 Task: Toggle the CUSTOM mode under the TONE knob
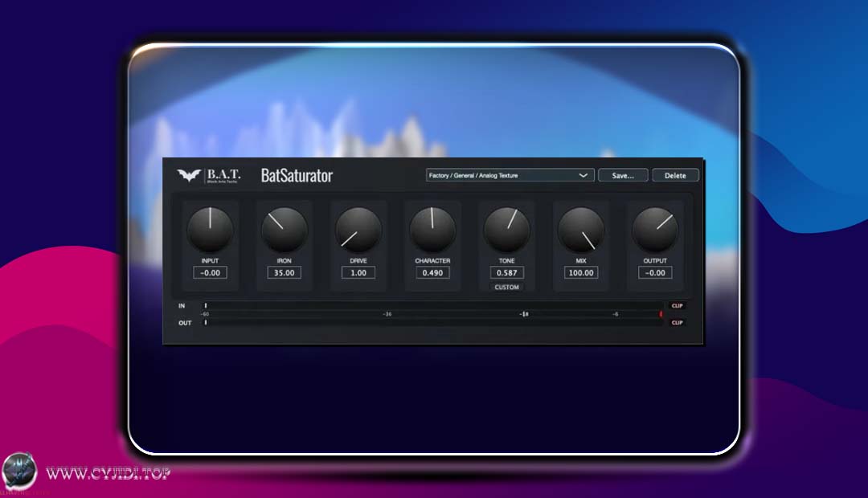pos(506,287)
